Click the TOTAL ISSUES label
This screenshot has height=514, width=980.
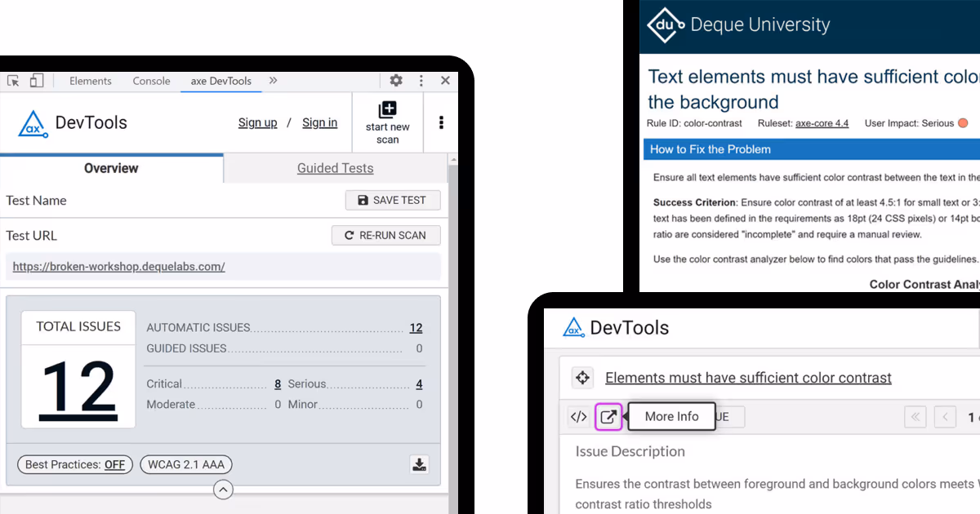point(78,326)
